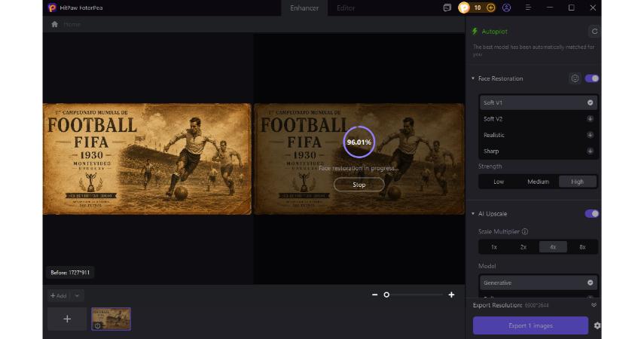Click the HitPaw FotorPea logo icon

point(52,8)
